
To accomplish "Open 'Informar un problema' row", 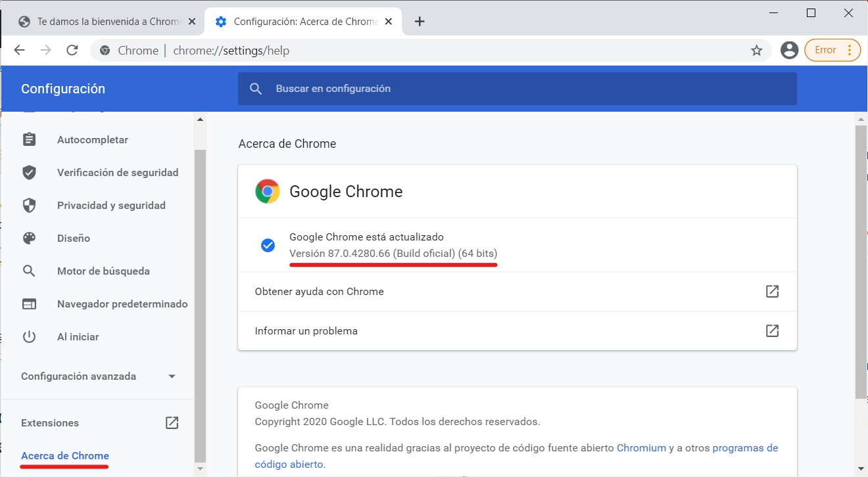I will (518, 330).
